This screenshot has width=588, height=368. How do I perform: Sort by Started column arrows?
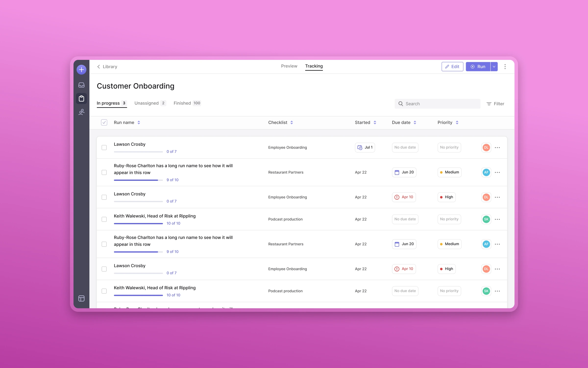point(375,122)
